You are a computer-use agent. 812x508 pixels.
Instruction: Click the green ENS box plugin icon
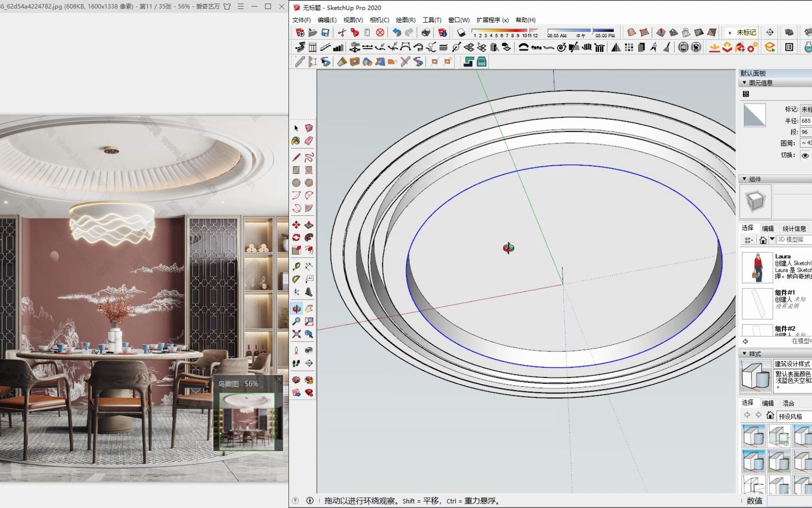pos(482,62)
